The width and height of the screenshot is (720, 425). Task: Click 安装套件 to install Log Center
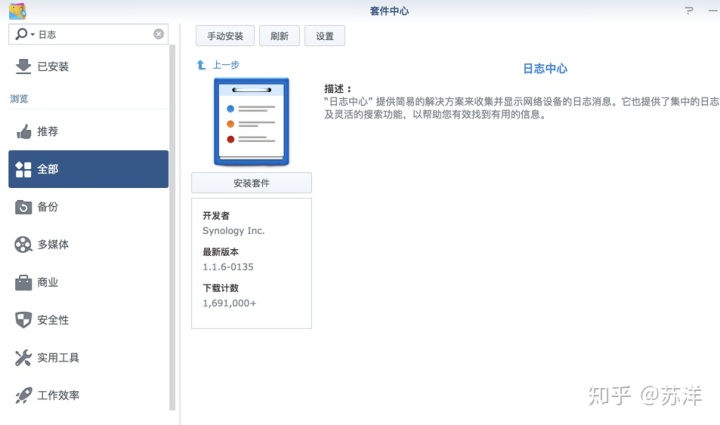(251, 183)
